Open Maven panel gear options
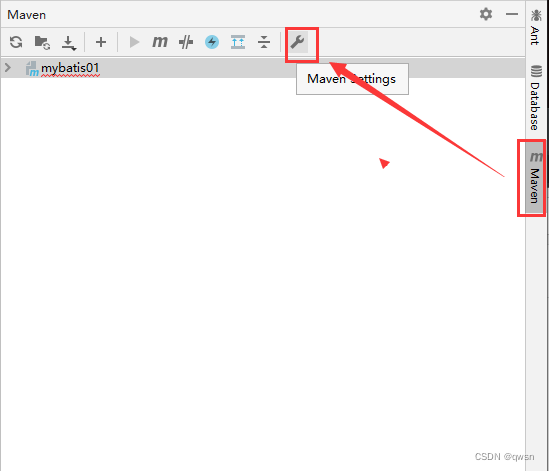This screenshot has width=549, height=471. [x=486, y=14]
